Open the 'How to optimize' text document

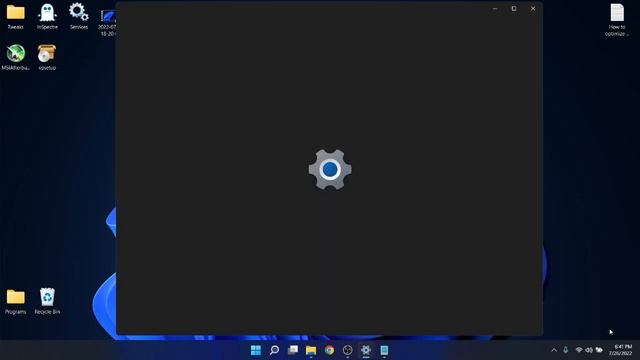tap(617, 20)
